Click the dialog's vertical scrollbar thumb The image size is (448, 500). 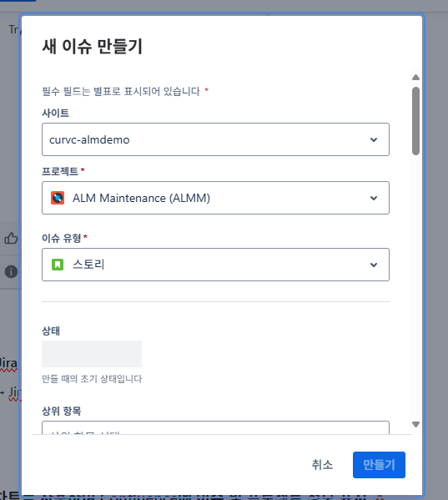[x=415, y=121]
